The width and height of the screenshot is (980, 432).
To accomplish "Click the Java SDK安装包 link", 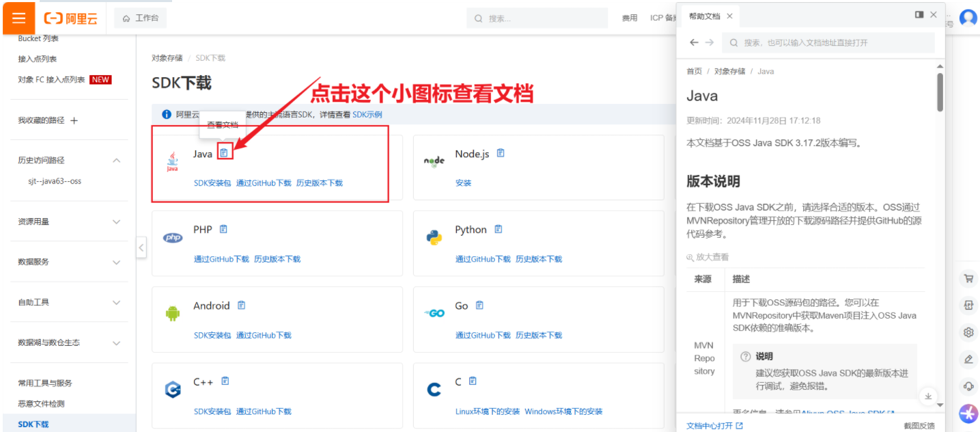I will tap(212, 183).
